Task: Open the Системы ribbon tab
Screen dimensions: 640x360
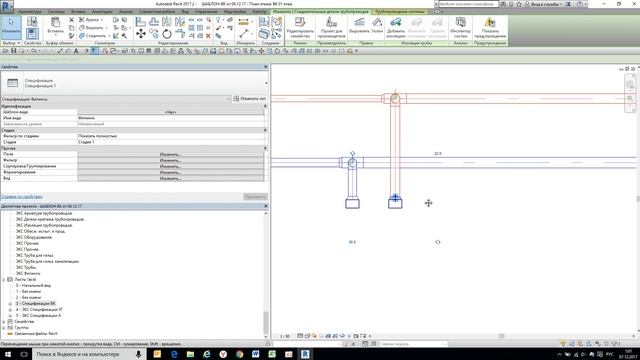Action: [56, 11]
